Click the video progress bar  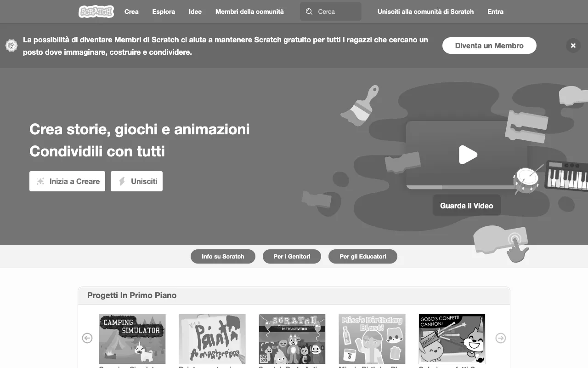coord(467,187)
